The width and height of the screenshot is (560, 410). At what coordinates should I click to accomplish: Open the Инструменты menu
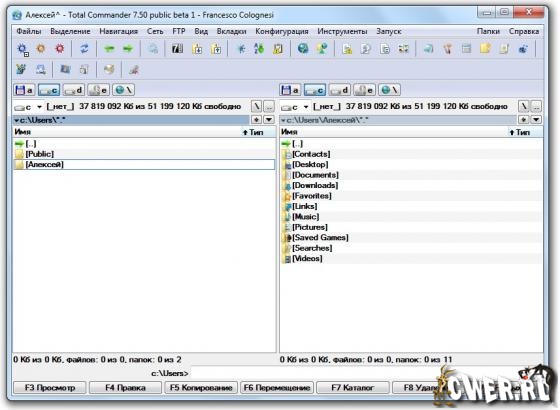point(342,31)
